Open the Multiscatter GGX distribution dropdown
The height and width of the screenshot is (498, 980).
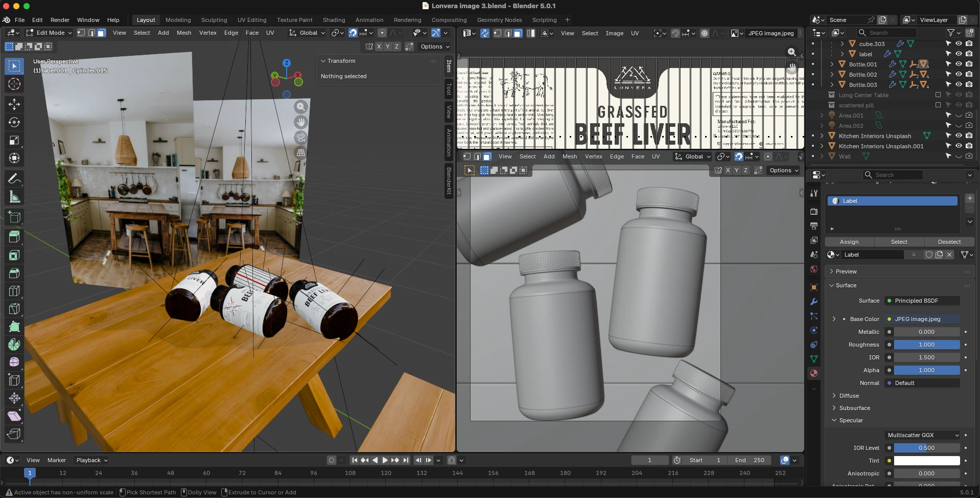coord(922,435)
